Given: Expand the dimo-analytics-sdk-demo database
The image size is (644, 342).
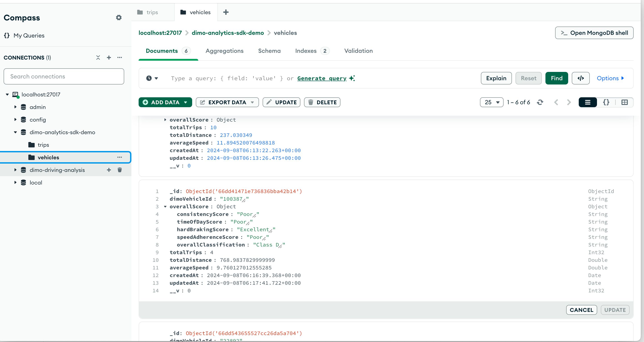Looking at the screenshot, I should [x=15, y=132].
